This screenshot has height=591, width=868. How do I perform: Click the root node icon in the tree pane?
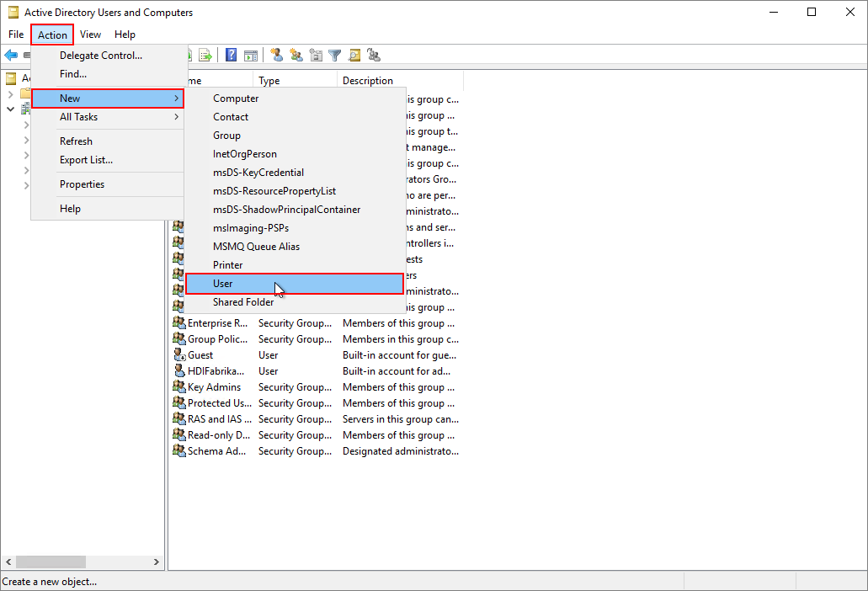click(11, 78)
